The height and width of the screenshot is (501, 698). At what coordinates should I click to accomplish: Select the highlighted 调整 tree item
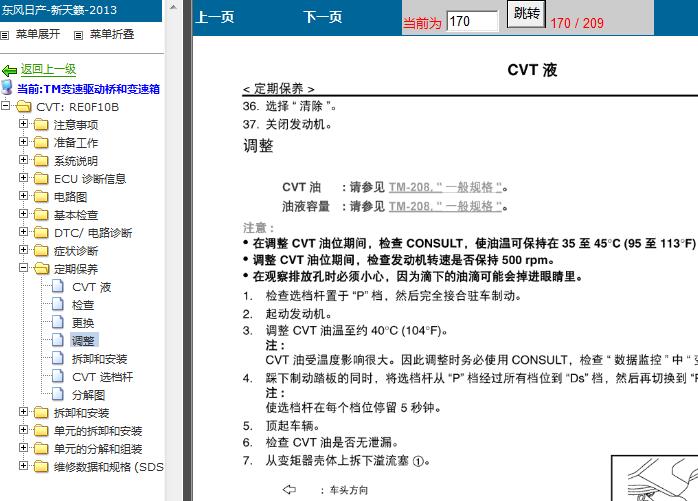(84, 341)
